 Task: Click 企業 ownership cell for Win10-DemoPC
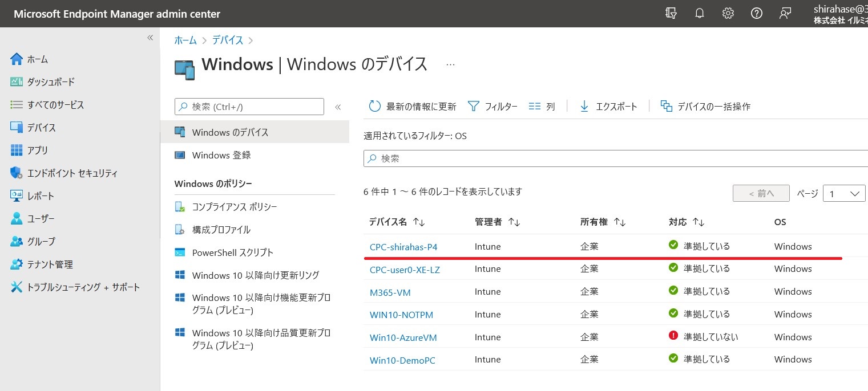click(x=590, y=360)
